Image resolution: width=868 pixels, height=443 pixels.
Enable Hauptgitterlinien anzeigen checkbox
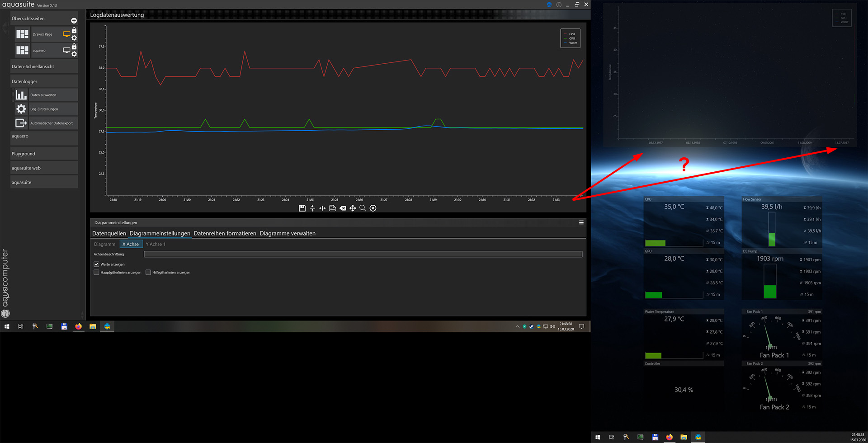[96, 273]
